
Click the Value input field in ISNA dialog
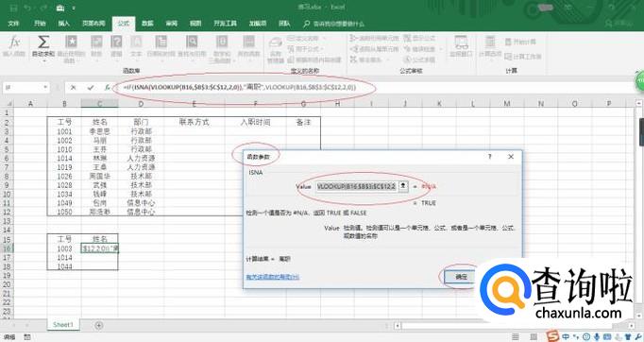357,186
